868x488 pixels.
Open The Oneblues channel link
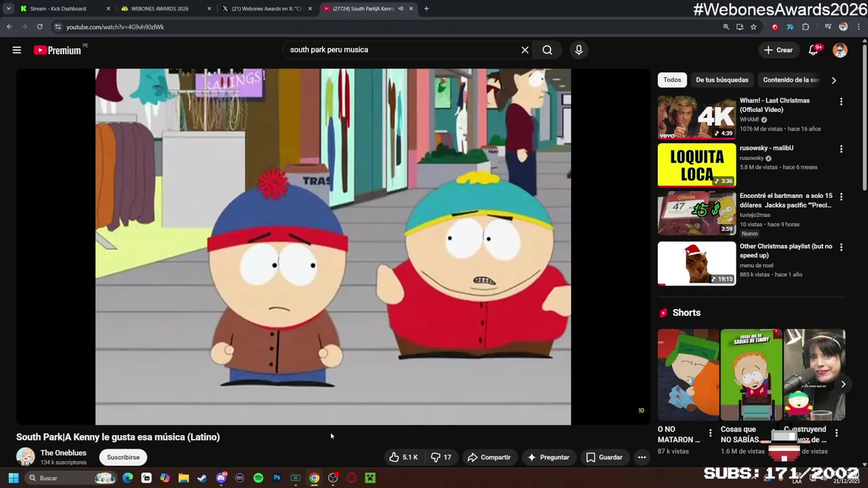pos(63,453)
